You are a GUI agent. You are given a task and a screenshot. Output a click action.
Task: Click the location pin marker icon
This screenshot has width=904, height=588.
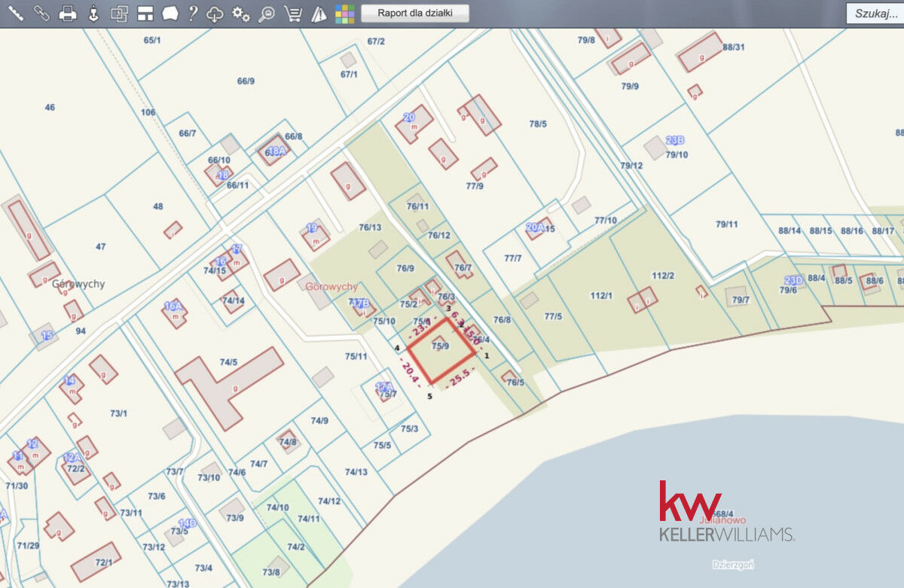click(x=93, y=14)
